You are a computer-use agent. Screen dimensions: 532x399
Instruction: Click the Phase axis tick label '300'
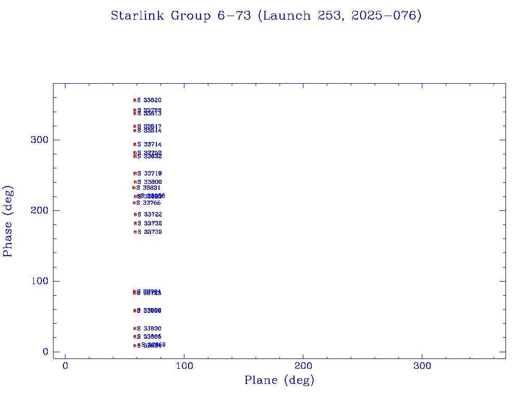39,140
